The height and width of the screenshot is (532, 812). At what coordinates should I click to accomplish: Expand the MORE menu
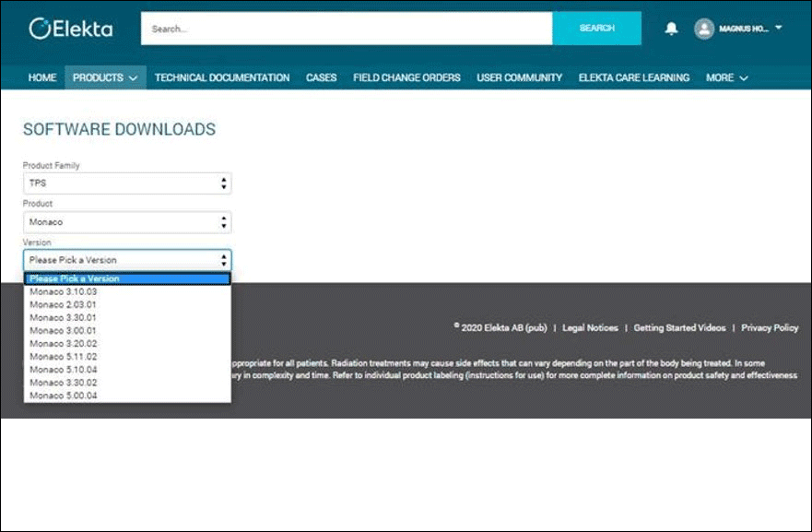726,77
